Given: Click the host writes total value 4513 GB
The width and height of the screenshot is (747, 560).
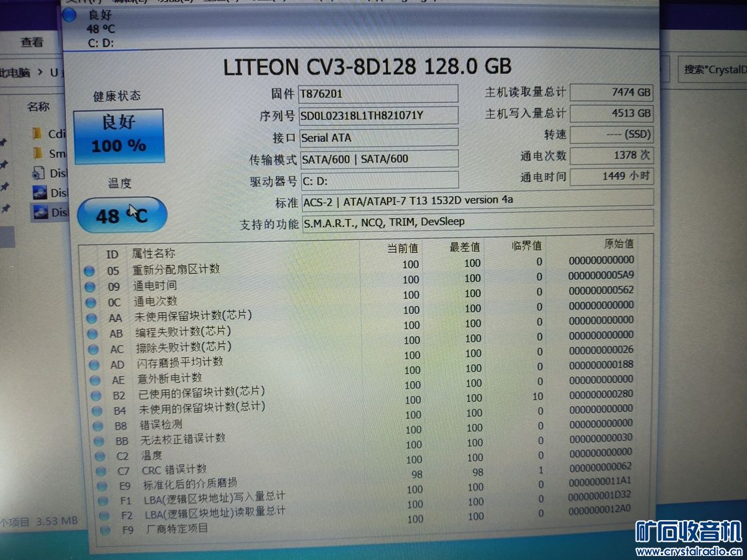Looking at the screenshot, I should pyautogui.click(x=611, y=113).
